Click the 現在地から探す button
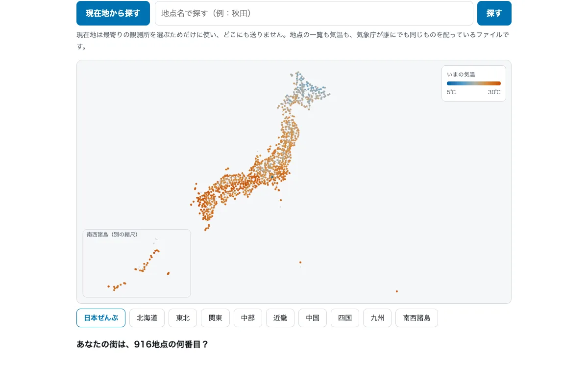 click(x=113, y=13)
